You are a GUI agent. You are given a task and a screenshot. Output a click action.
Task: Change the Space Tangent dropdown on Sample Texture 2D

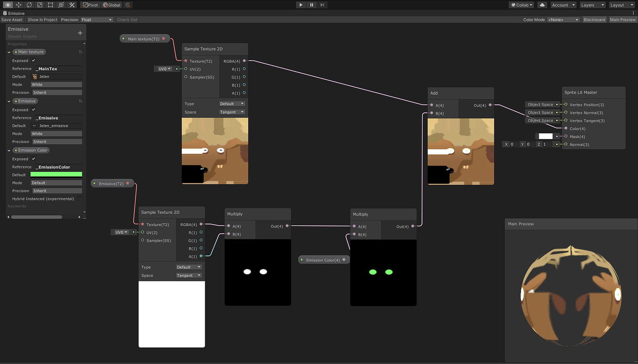click(x=232, y=112)
